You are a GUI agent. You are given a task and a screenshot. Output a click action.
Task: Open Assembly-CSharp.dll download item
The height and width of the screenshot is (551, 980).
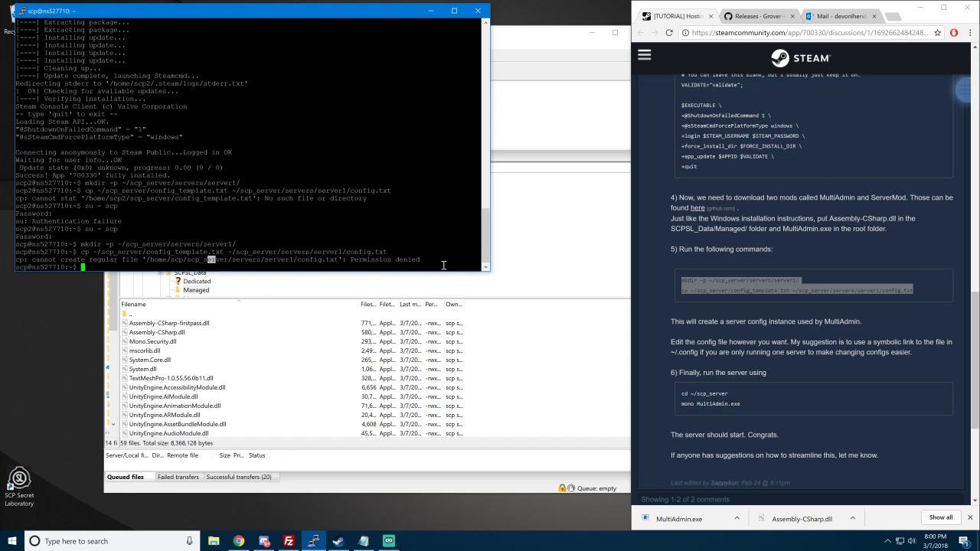[801, 519]
